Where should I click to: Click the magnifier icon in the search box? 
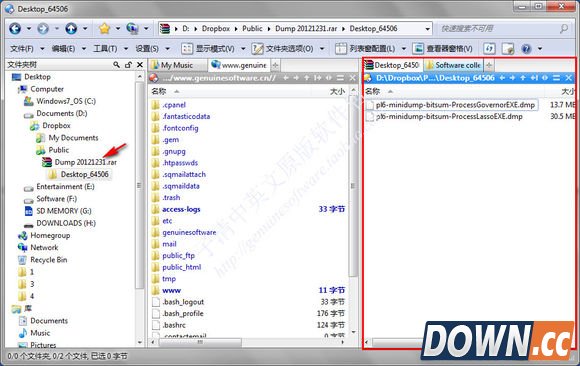[564, 28]
